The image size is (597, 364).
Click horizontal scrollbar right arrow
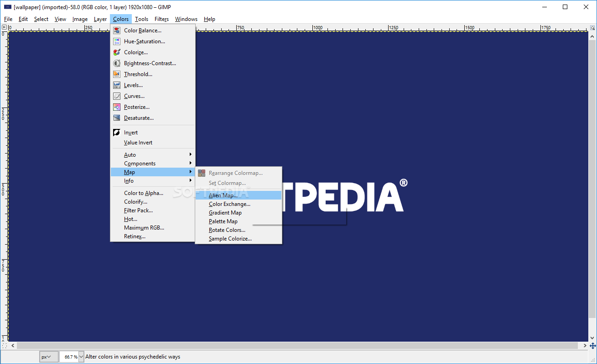585,346
